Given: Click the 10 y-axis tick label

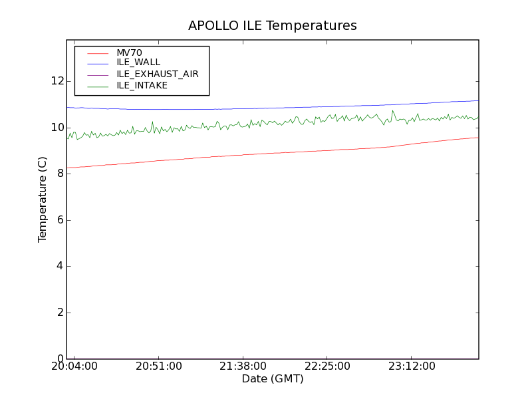Looking at the screenshot, I should (x=57, y=128).
